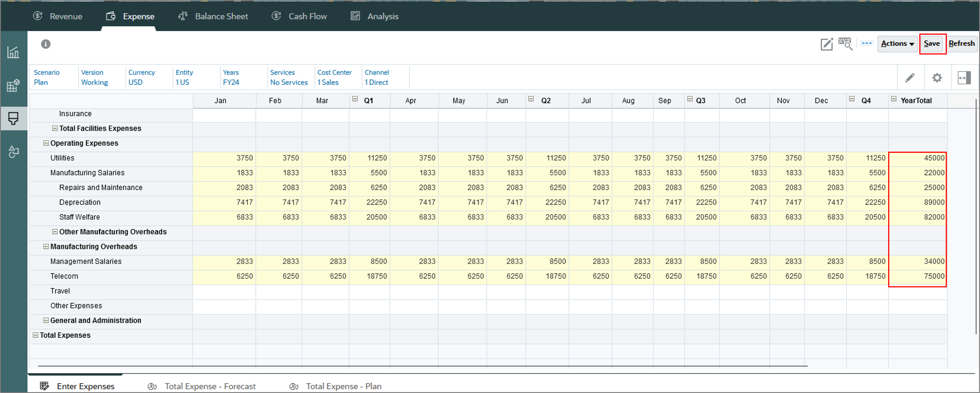
Task: Toggle the right panel collapse icon
Action: (x=964, y=78)
